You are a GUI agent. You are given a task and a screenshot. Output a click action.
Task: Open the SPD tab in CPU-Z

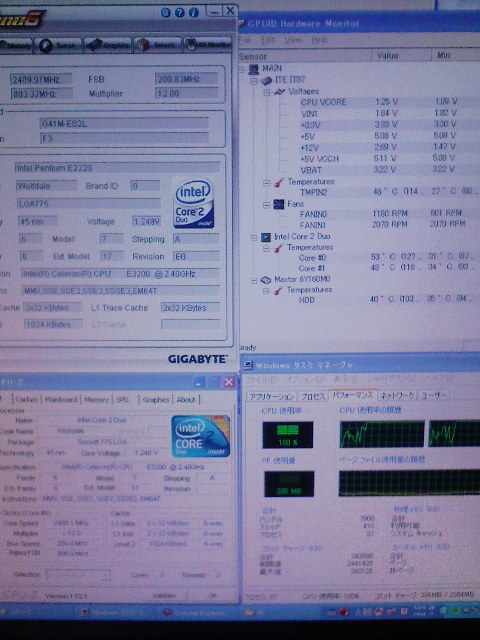point(122,400)
